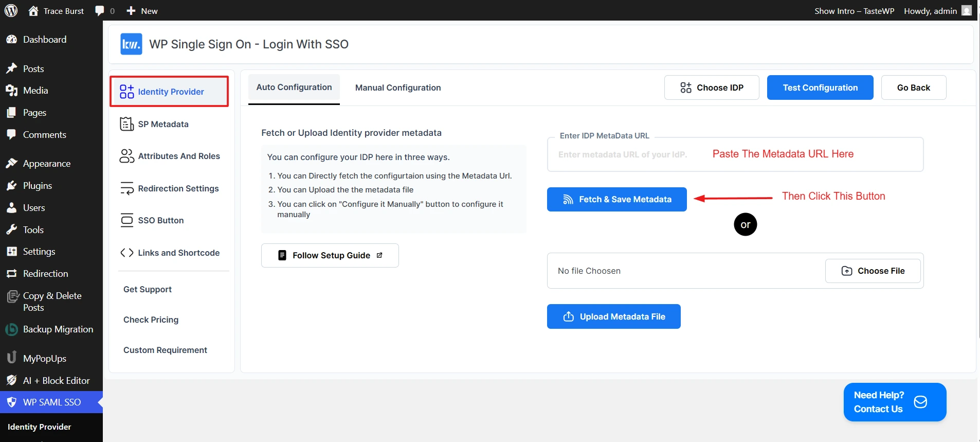Open Links and Shortcode section
This screenshot has width=980, height=442.
(170, 253)
